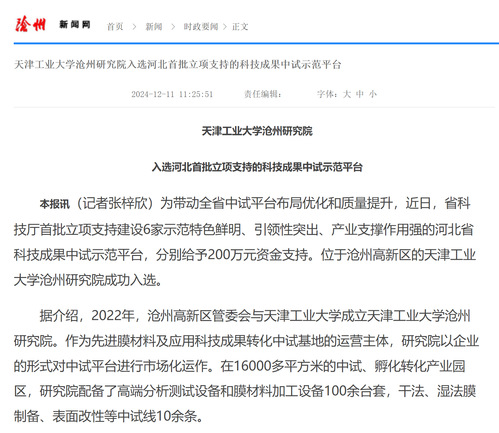Click the grey article title under blue line
The width and height of the screenshot is (499, 433).
click(x=178, y=64)
